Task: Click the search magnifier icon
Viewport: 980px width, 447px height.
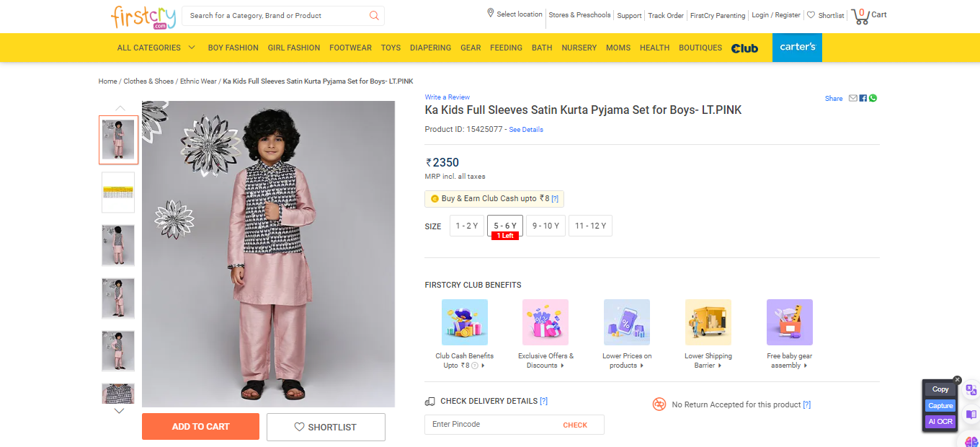Action: [x=374, y=15]
